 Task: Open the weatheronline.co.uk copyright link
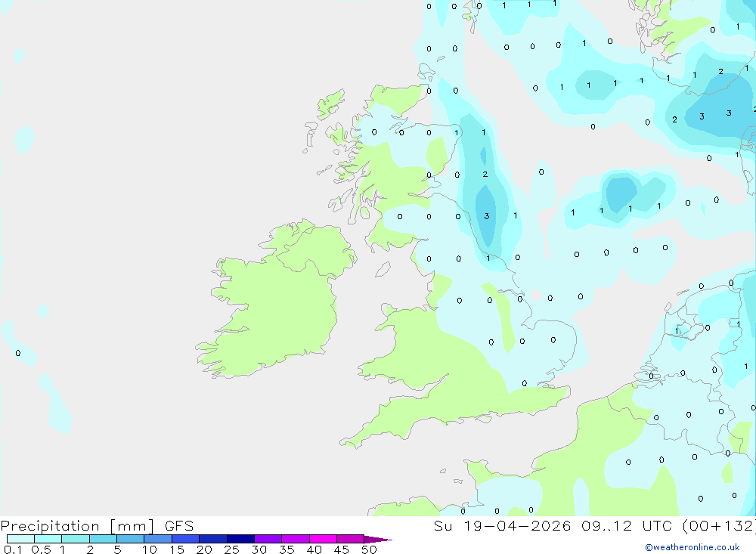(x=692, y=547)
